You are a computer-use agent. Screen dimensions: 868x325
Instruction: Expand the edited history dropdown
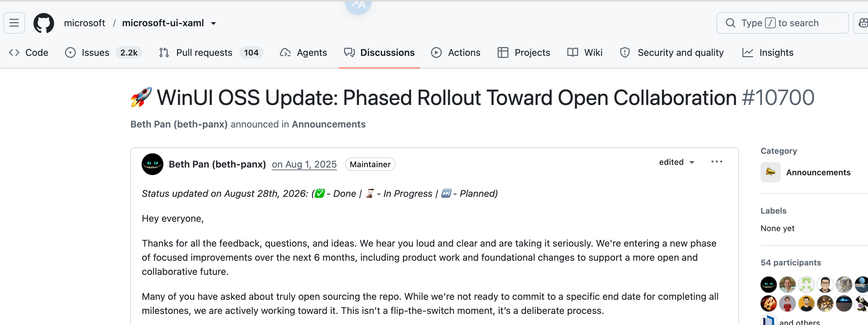(x=677, y=162)
